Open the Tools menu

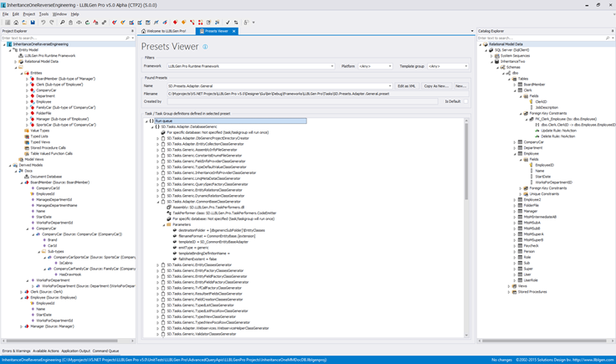pos(44,14)
